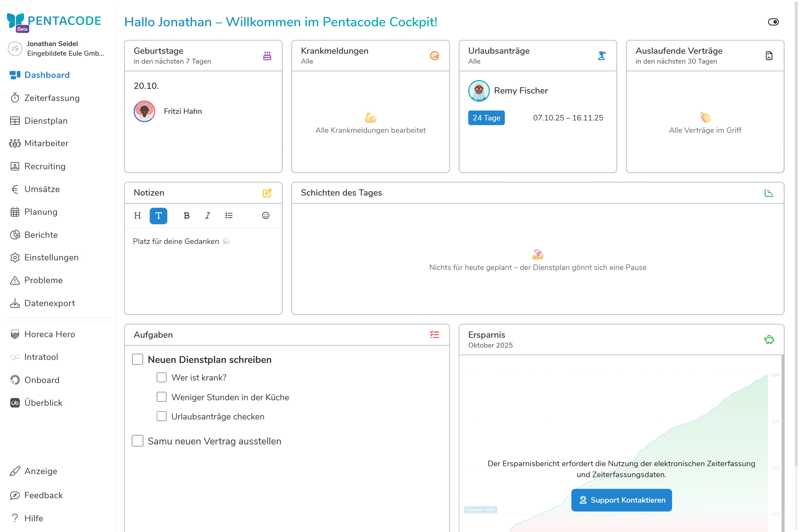Screen dimensions: 799x532
Task: Open the Aufgaben task list icon
Action: coord(435,335)
